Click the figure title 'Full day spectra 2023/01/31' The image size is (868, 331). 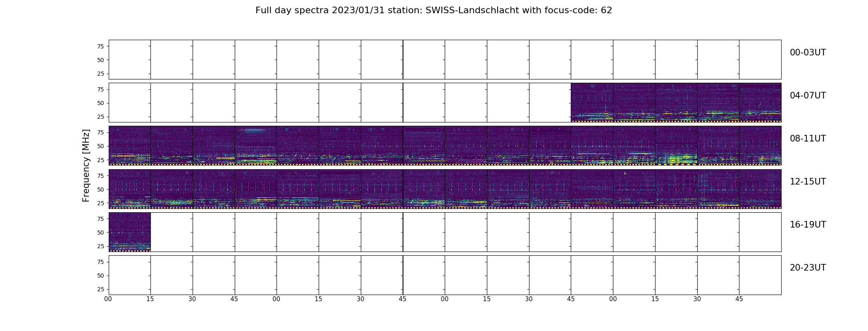(320, 10)
